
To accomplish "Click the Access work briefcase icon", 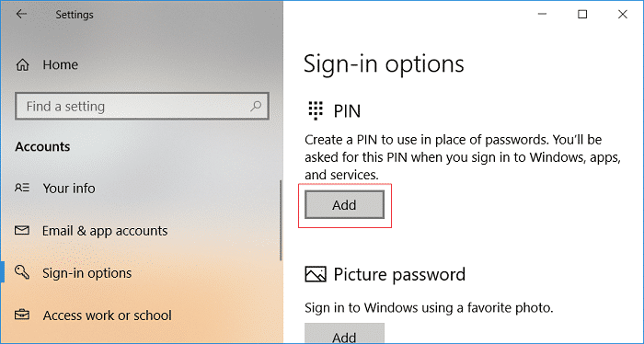I will coord(22,315).
